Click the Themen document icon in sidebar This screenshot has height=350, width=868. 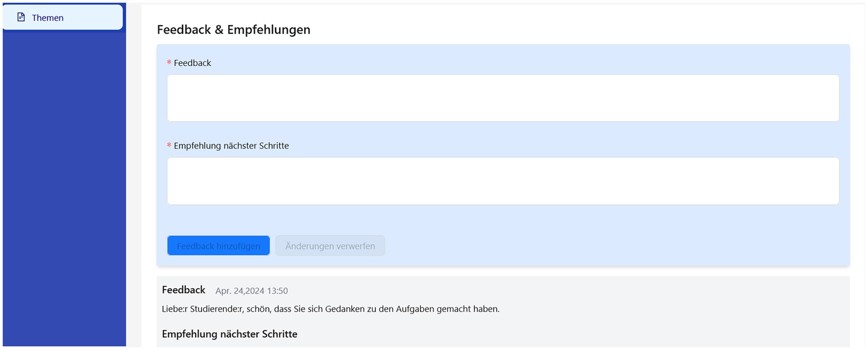(x=21, y=17)
